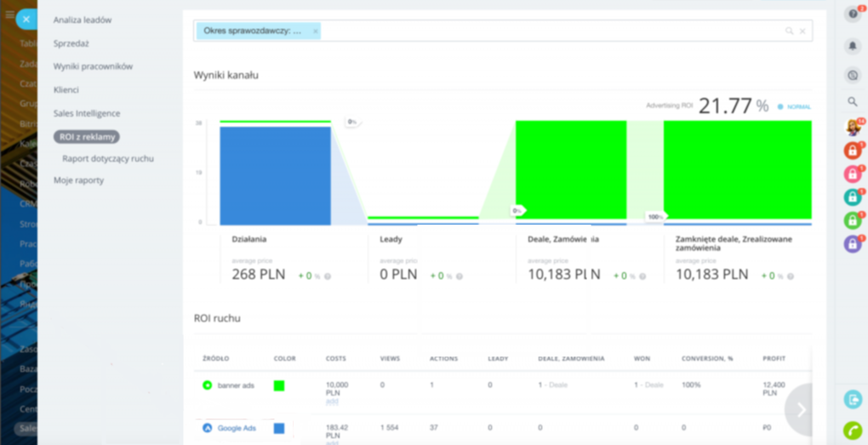Click add link under banner ads costs
The width and height of the screenshot is (868, 445).
331,402
